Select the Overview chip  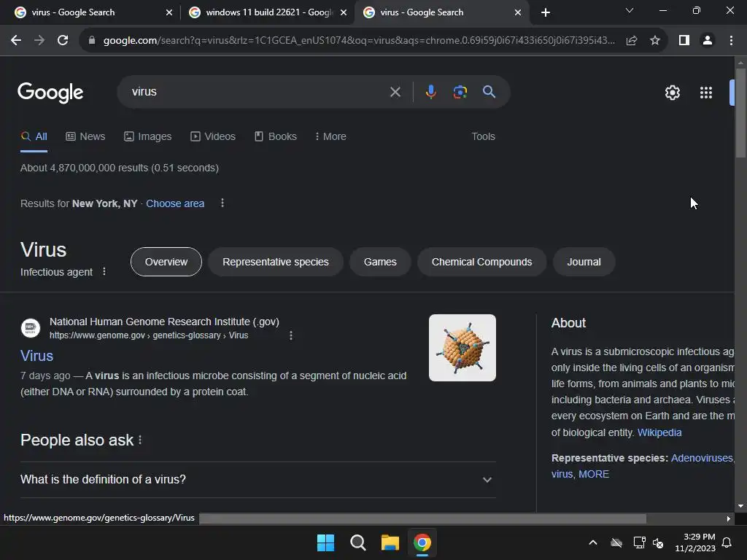(166, 262)
